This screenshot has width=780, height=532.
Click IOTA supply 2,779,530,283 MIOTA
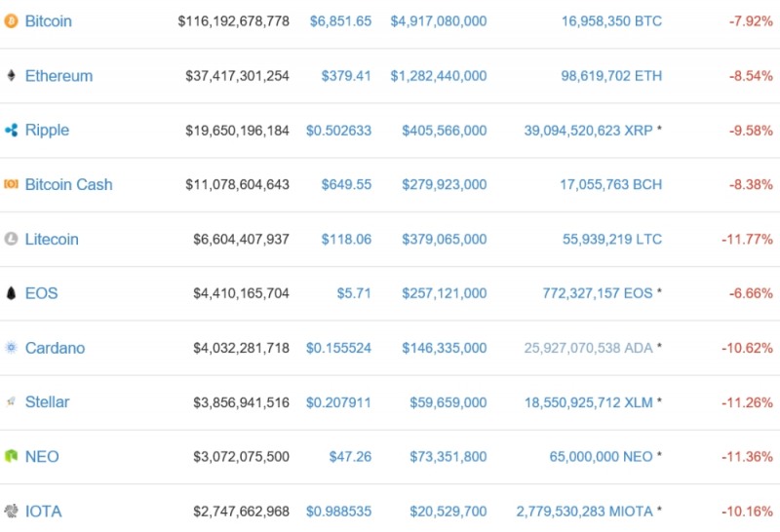[584, 511]
